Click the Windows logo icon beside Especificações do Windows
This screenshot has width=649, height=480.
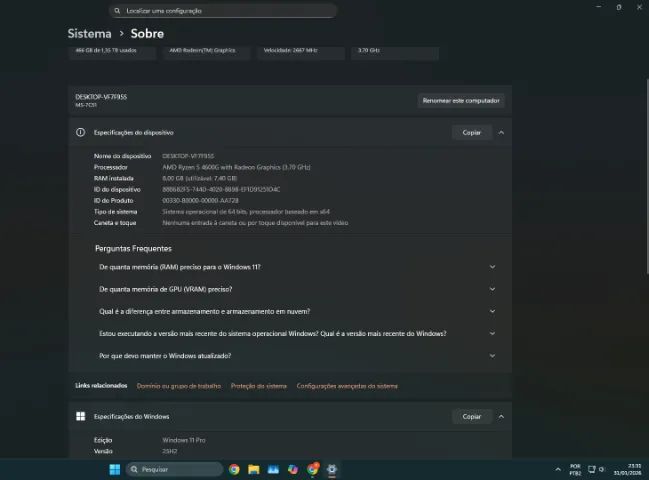pyautogui.click(x=80, y=416)
